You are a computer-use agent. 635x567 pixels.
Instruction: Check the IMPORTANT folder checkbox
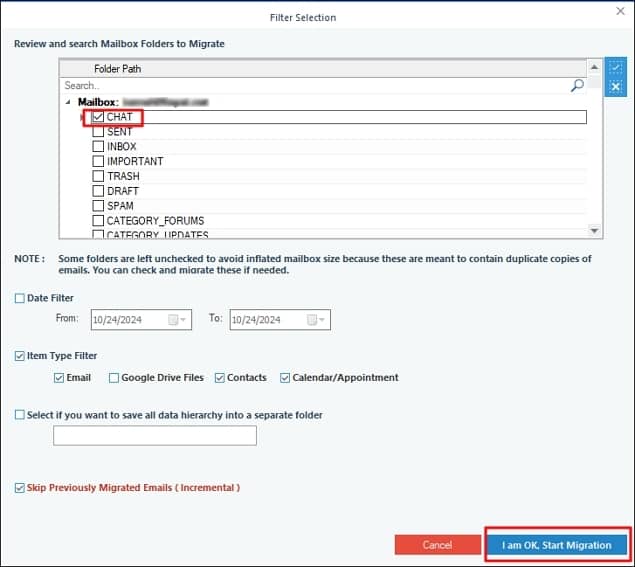point(98,162)
